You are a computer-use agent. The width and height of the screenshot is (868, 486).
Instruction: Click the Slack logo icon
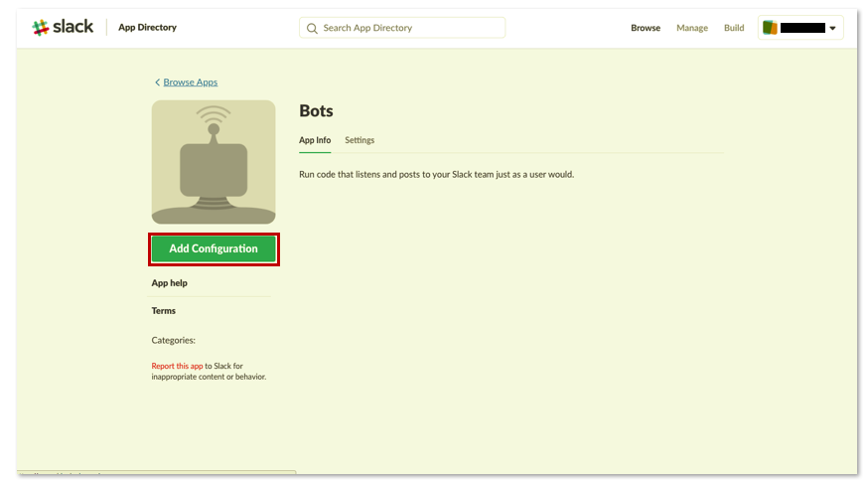click(41, 27)
